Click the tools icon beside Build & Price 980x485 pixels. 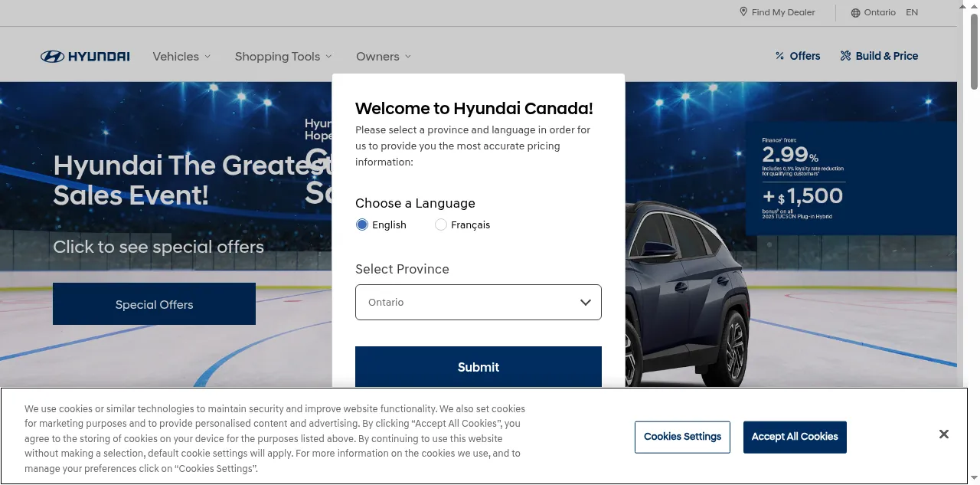tap(845, 56)
